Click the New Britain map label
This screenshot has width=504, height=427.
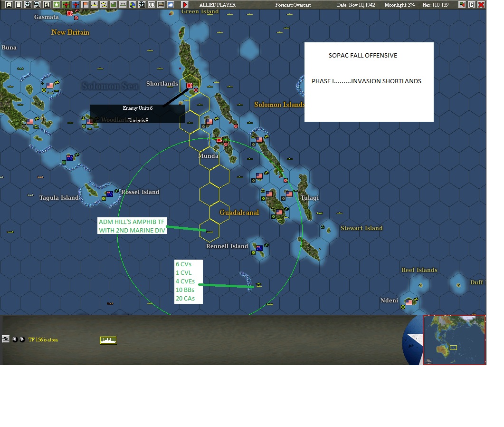pos(70,32)
